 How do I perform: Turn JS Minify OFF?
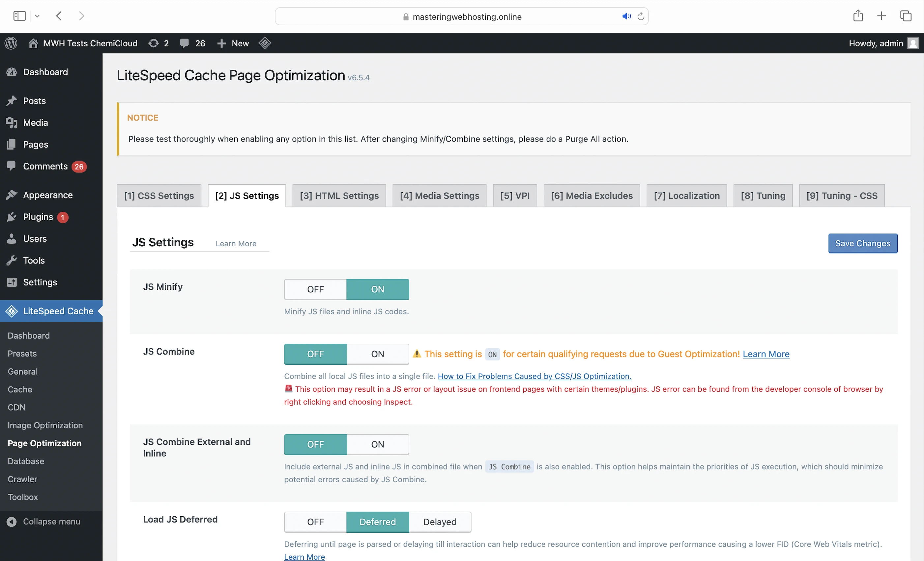point(315,289)
